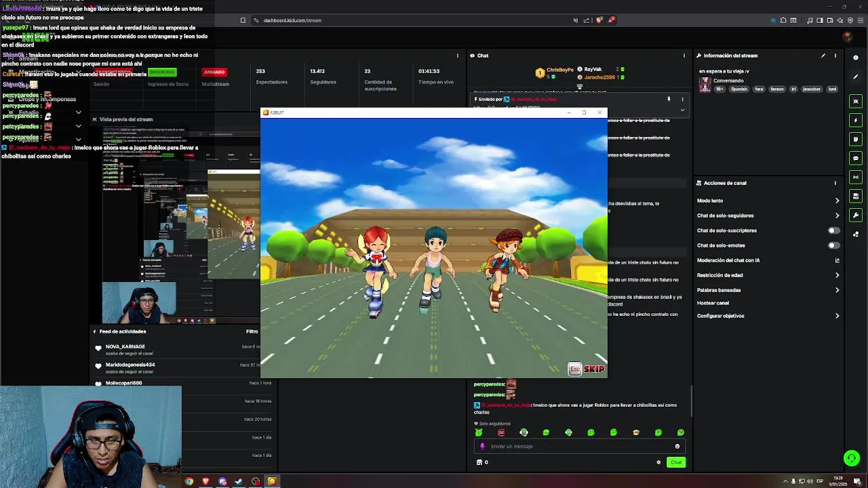Click the Esc key button in game
The height and width of the screenshot is (488, 868).
pos(575,369)
